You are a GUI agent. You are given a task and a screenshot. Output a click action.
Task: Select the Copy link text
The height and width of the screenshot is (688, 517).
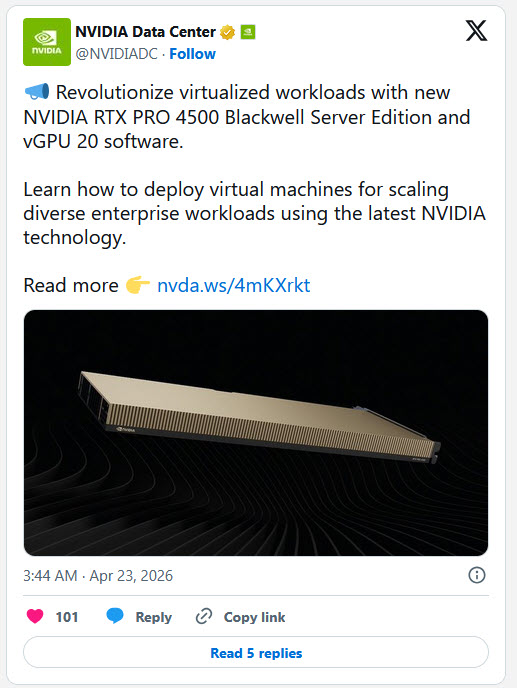click(255, 617)
